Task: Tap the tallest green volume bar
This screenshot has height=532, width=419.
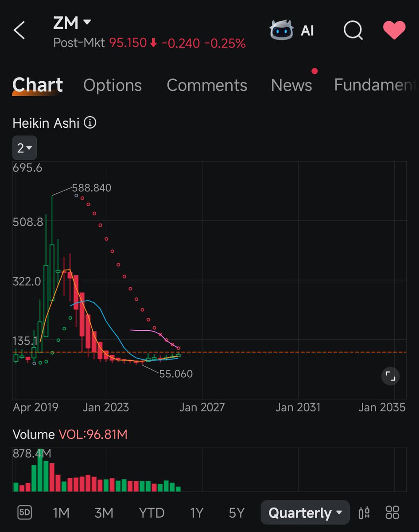Action: click(40, 469)
